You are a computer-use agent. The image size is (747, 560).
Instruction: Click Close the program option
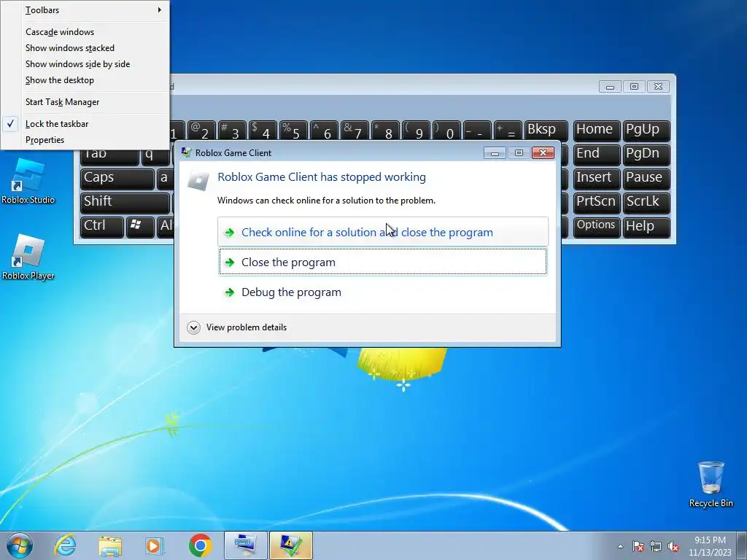point(382,262)
